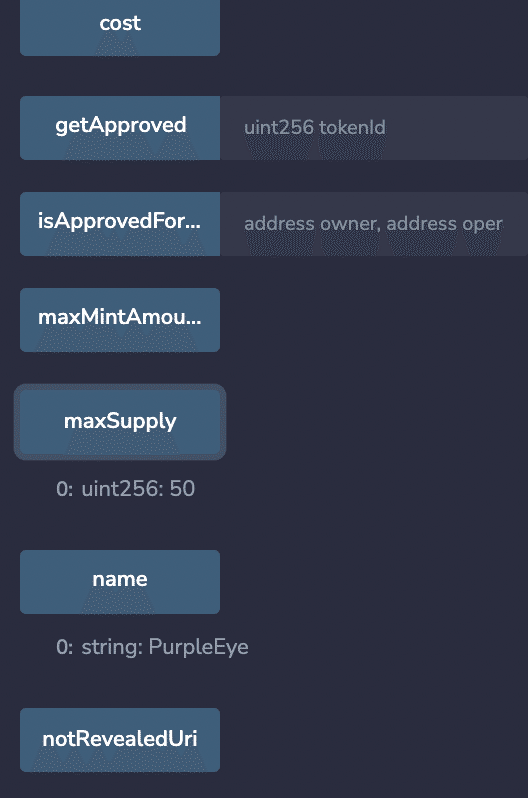Click the name function button

coord(120,582)
